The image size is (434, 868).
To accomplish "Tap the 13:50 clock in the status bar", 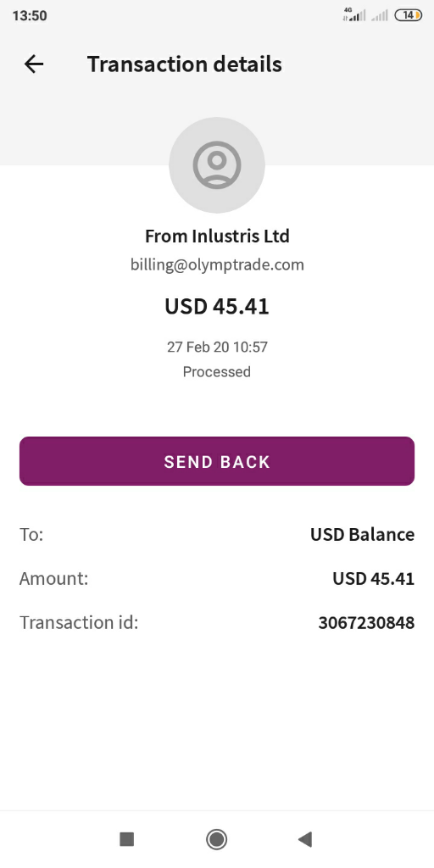I will (30, 15).
